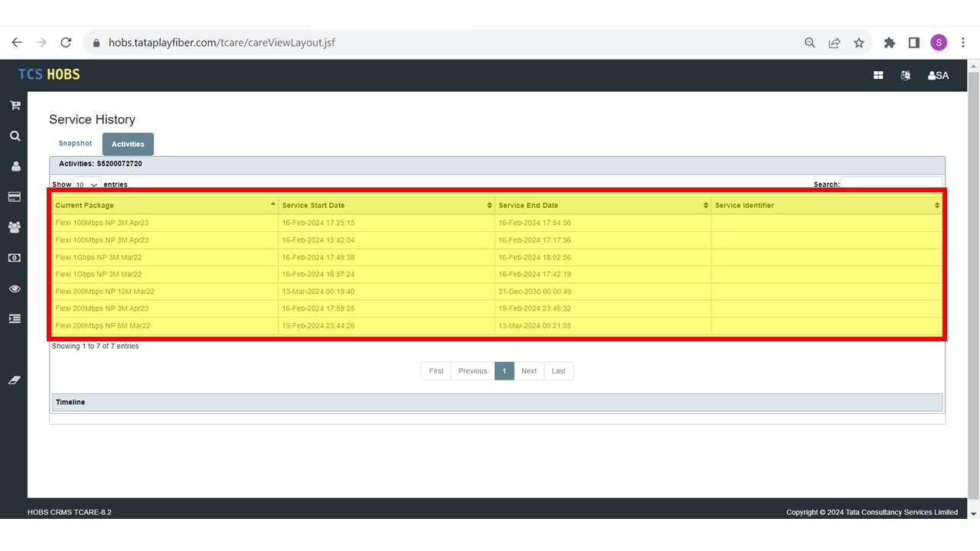980x551 pixels.
Task: Switch to the Snapshot tab
Action: pyautogui.click(x=75, y=143)
